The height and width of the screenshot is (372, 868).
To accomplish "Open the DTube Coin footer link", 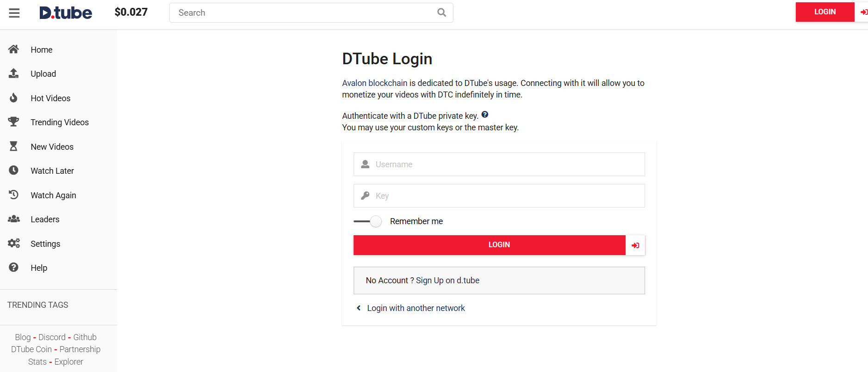I will 31,349.
